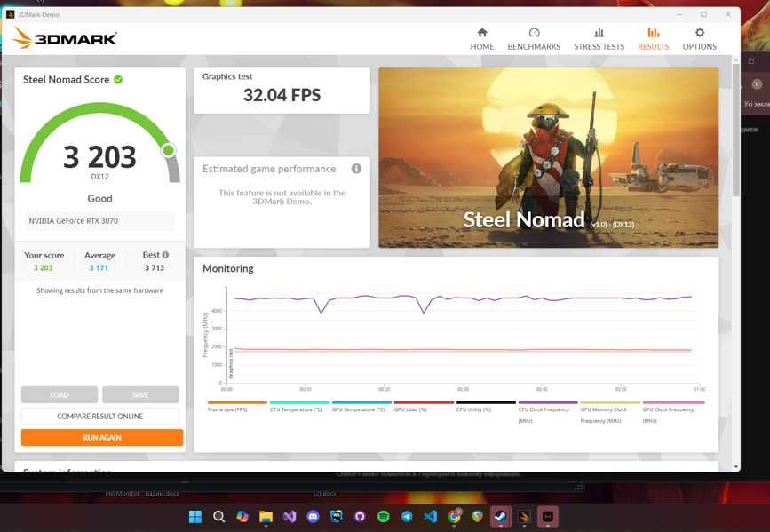The width and height of the screenshot is (770, 532).
Task: Click the scrollbar down arrow at the bottom
Action: pos(735,466)
